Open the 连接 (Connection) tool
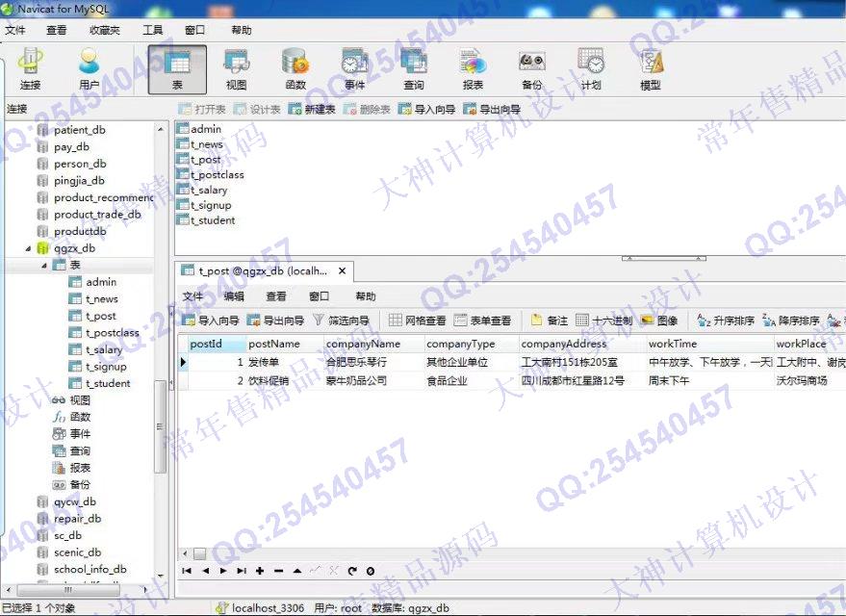 pyautogui.click(x=31, y=69)
